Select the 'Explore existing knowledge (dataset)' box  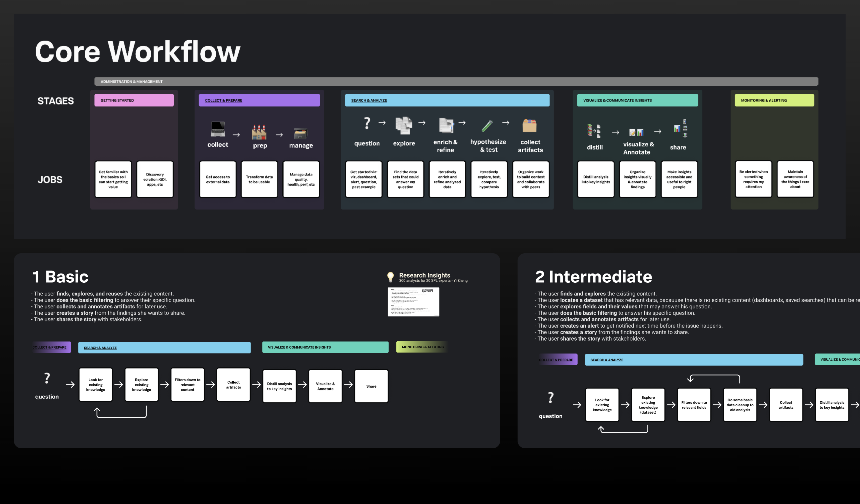coord(648,405)
